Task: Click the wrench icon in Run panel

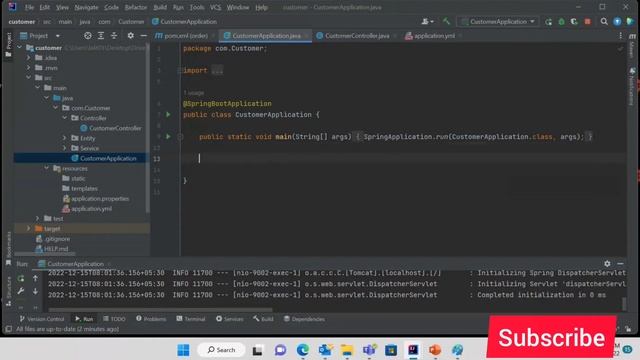Action: click(x=21, y=291)
